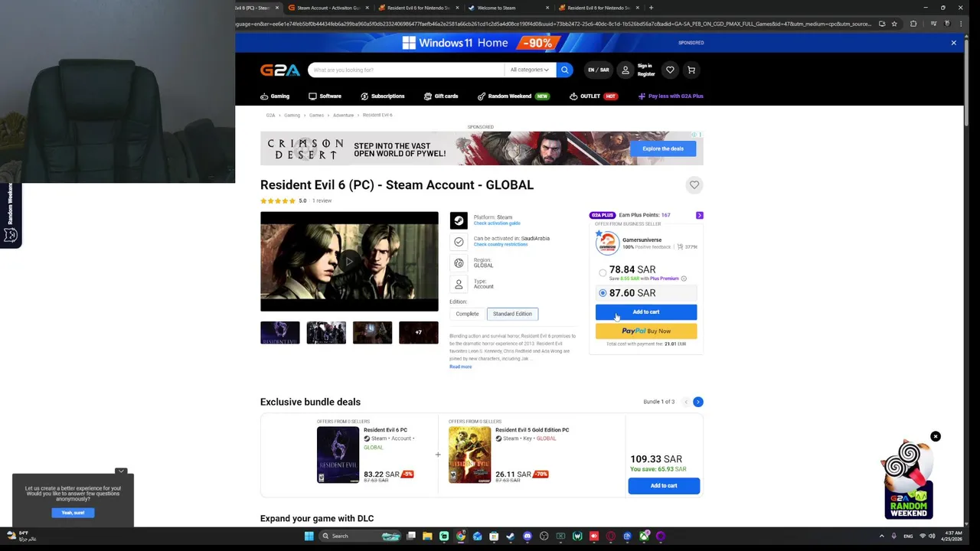Open the +7 more images thumbnail
980x551 pixels.
419,333
